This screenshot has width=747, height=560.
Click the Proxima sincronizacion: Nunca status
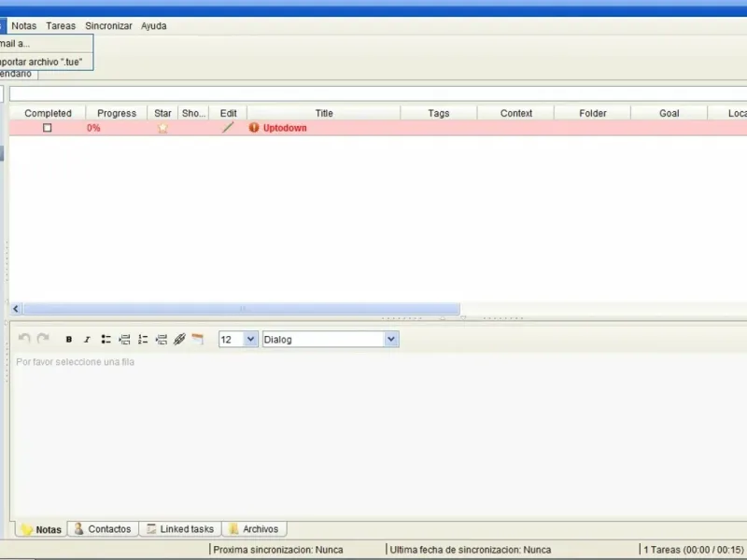pos(278,550)
